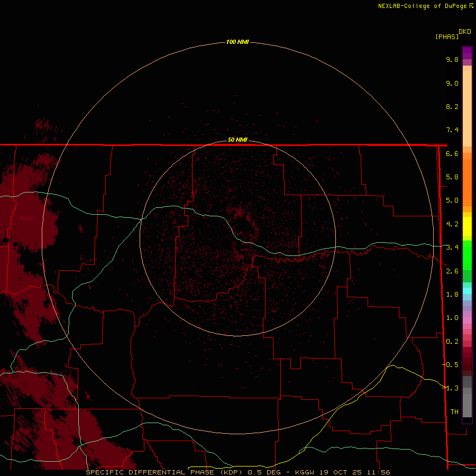Click the TH threshold label on the legend
Image resolution: width=476 pixels, height=476 pixels.
point(454,411)
